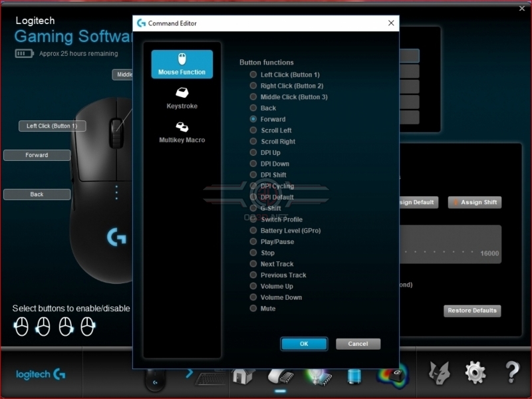Click the Assign Shift button
This screenshot has width=532, height=399.
[x=474, y=202]
